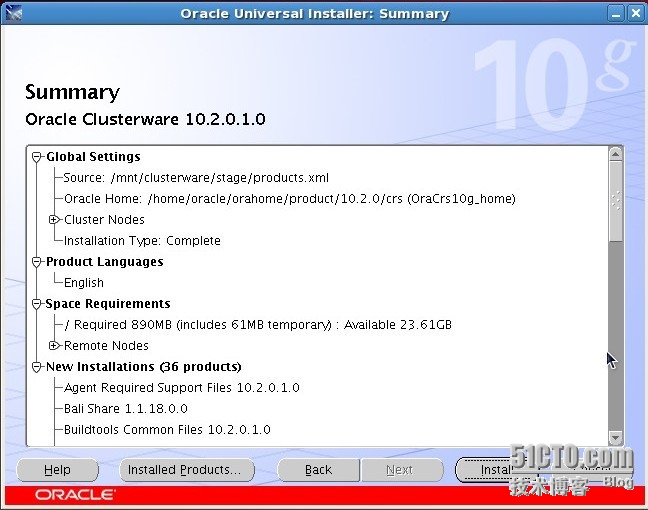Select the Source: /mnt/clusterware/stage/products.xml row

point(196,178)
